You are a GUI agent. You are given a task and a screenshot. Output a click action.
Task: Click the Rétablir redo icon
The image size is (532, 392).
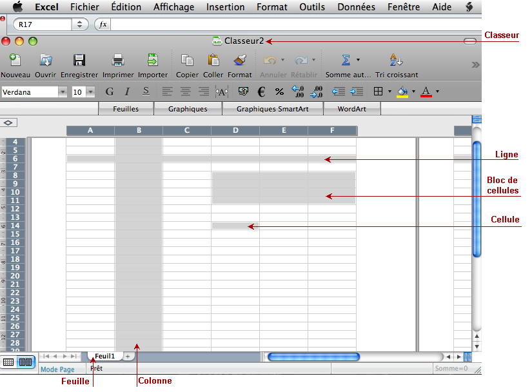pyautogui.click(x=301, y=61)
